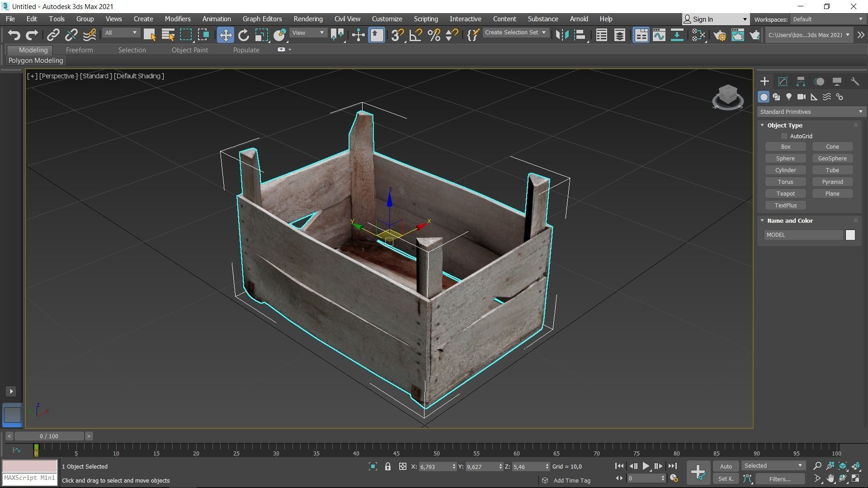Open the key filter Selected dropdown
Screen dimensions: 868x488
(773, 465)
